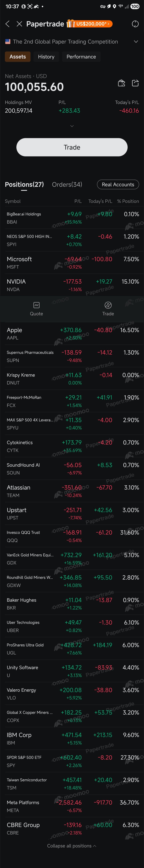Expand the net assets details chevron
This screenshot has width=144, height=868.
72,126
